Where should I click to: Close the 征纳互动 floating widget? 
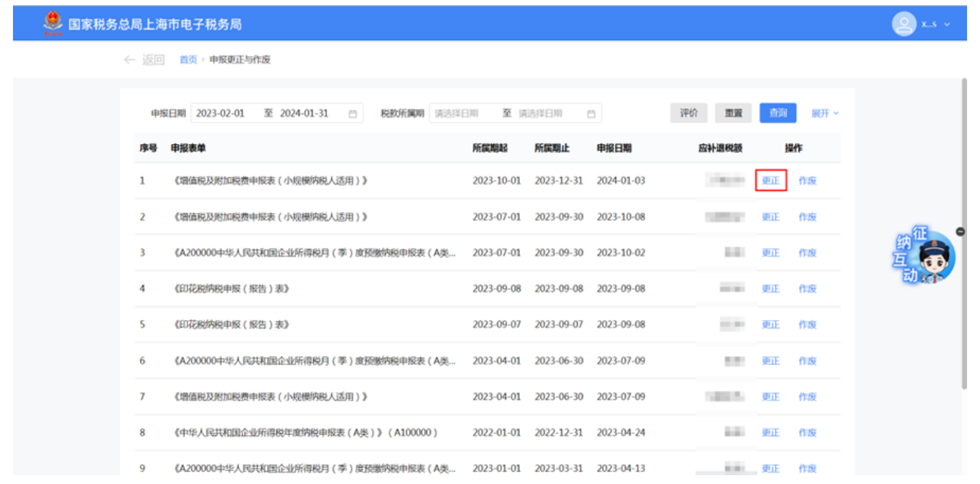(x=961, y=232)
